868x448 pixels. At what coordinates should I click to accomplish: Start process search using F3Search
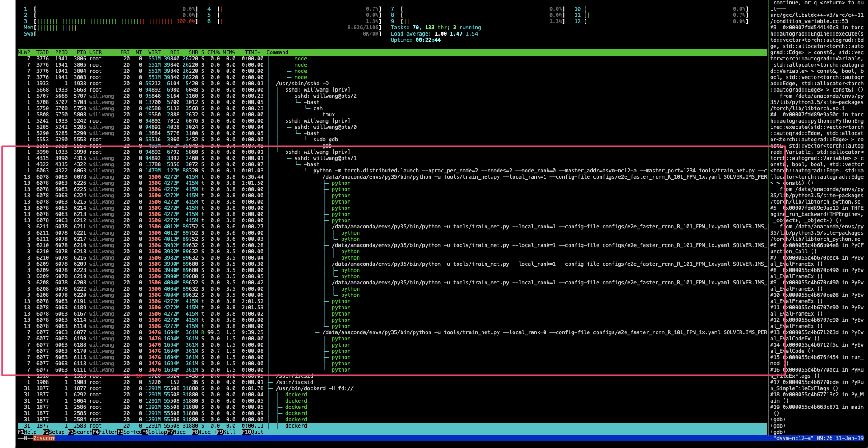(81, 432)
